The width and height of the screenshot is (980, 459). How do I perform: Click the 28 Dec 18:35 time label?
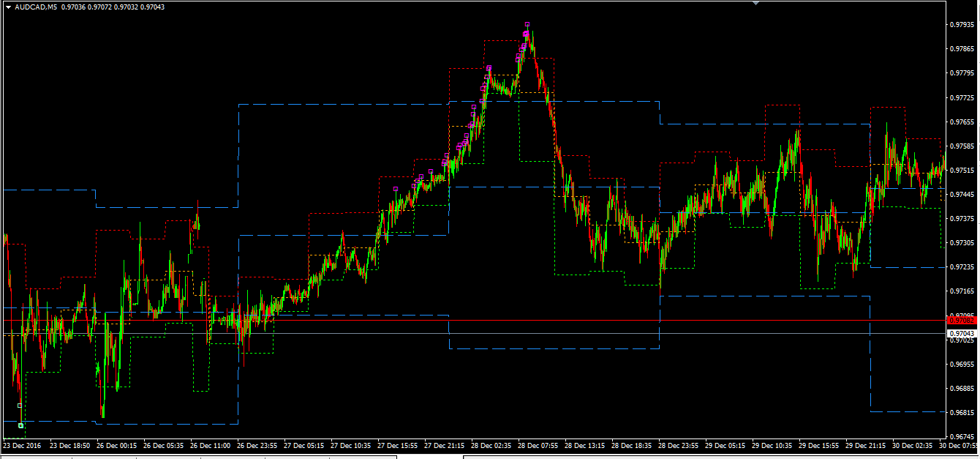pos(631,445)
